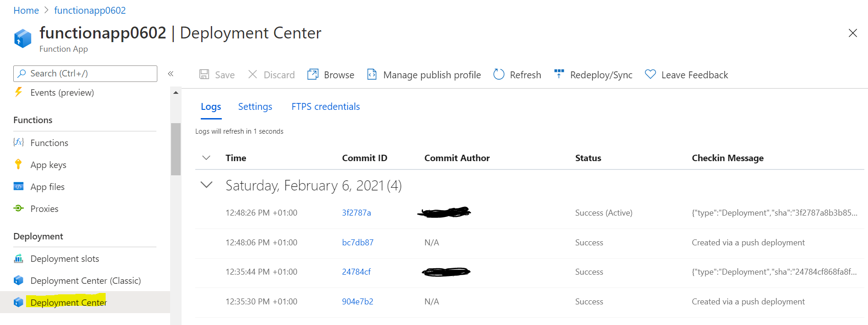868x325 pixels.
Task: Open Deployment Center (Classic) menu item
Action: pyautogui.click(x=86, y=281)
